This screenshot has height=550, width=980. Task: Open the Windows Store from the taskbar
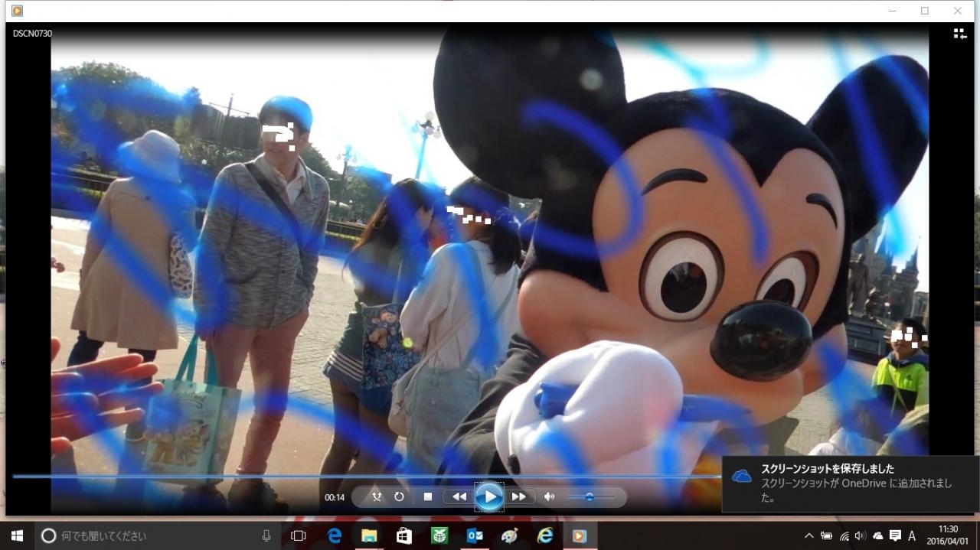[x=404, y=536]
